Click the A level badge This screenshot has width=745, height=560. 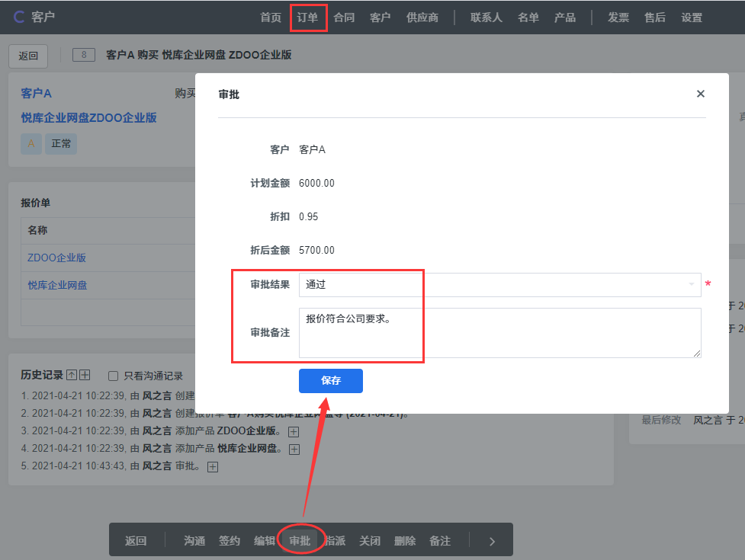click(31, 144)
